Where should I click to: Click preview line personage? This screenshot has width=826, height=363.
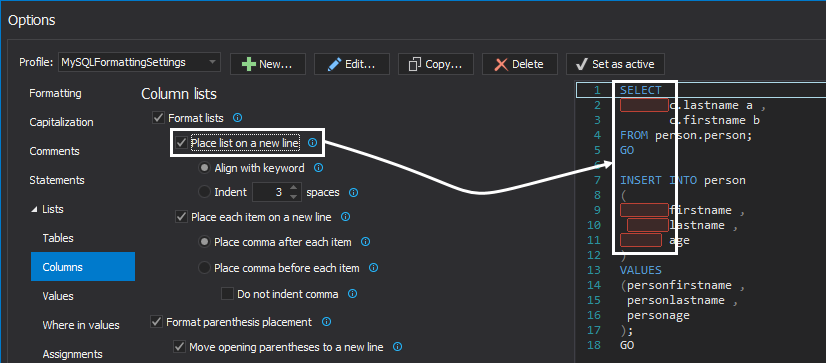[x=658, y=315]
